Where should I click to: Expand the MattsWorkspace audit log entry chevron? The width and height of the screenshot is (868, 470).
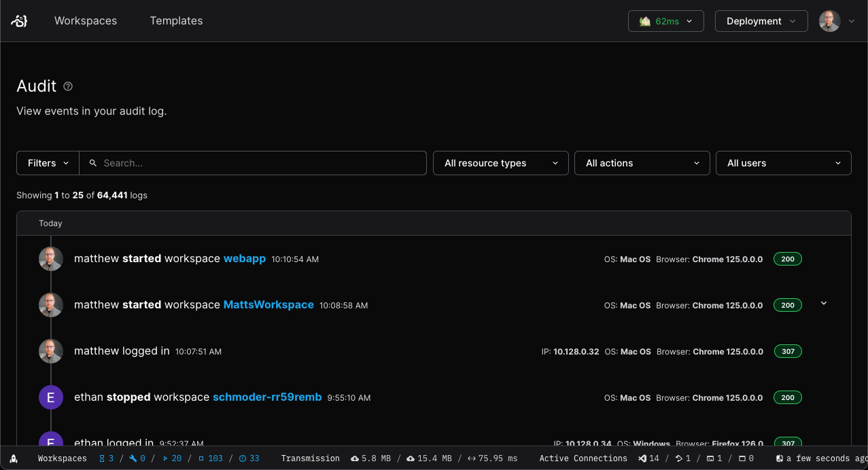point(823,304)
